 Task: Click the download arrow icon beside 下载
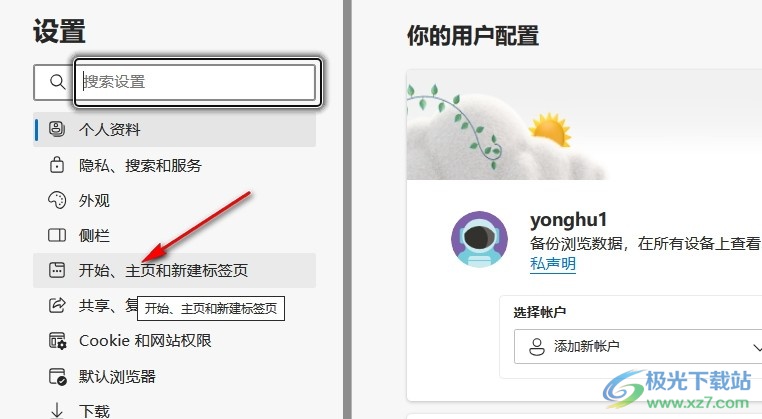coord(57,411)
